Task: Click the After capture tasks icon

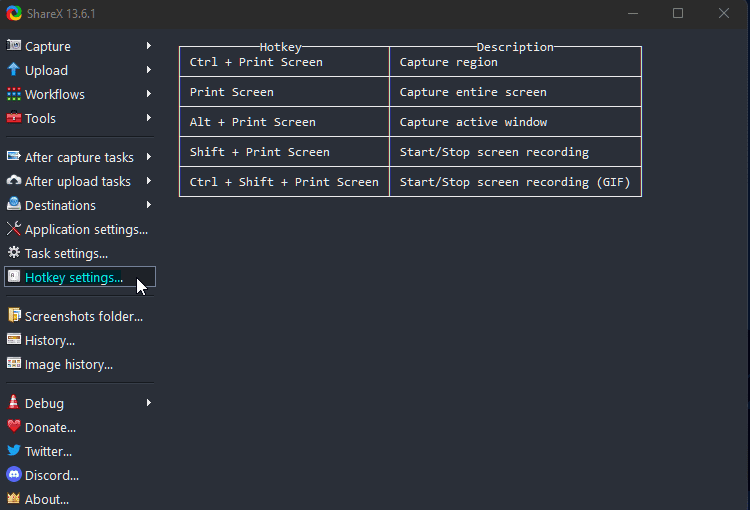Action: (14, 156)
